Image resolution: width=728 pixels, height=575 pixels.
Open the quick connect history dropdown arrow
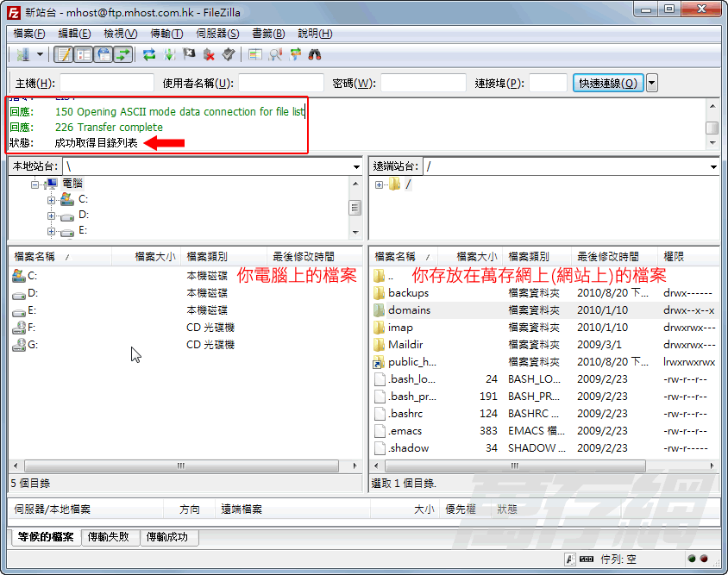pos(652,83)
